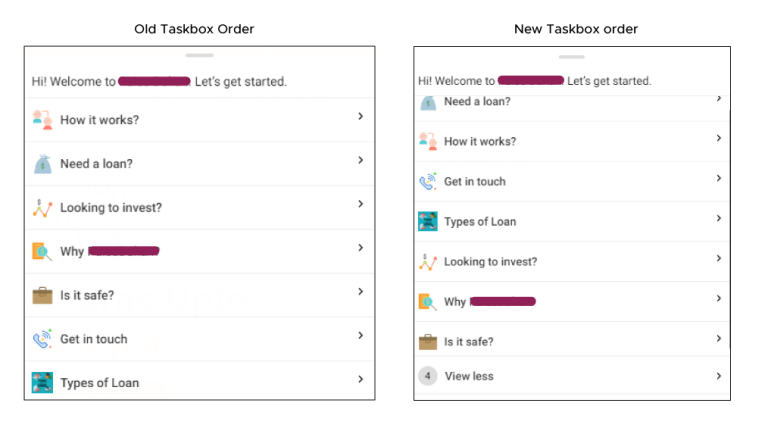Click the drag handle atop new taskbox
Viewport: 768px width, 431px height.
(x=572, y=57)
